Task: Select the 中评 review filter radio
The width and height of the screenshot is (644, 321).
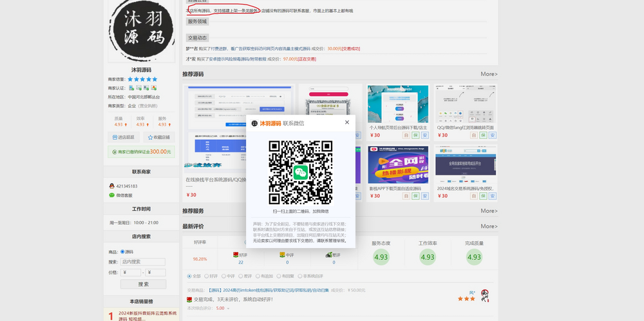Action: [x=222, y=276]
